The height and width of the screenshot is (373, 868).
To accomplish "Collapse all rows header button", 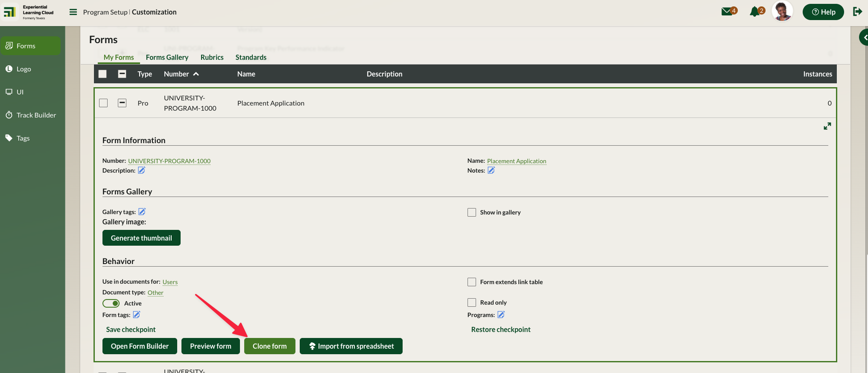I will tap(122, 74).
